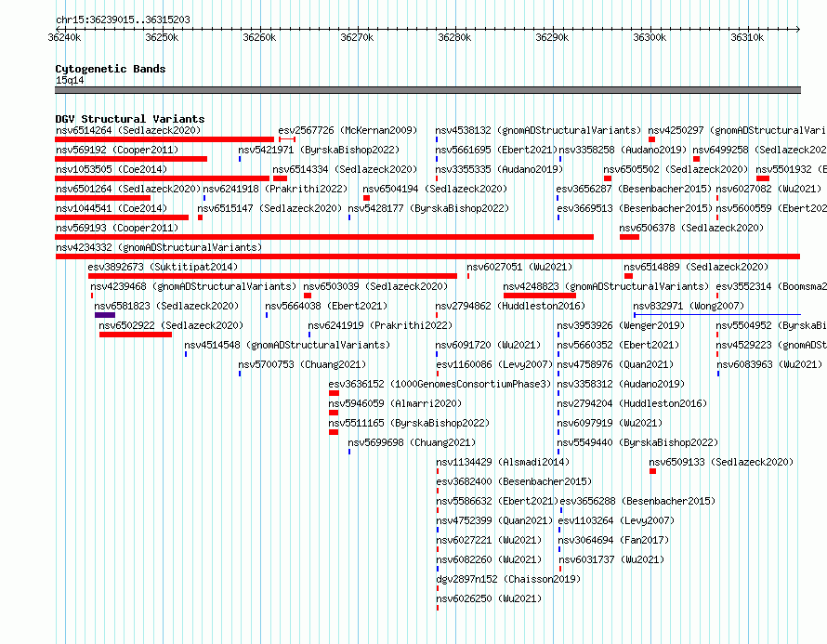
Task: Open nsv4234332 gnomADStructuralVariants label
Action: click(159, 247)
